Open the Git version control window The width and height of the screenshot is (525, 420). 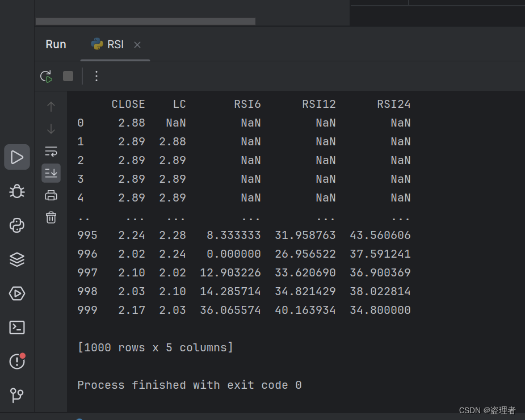pos(16,396)
